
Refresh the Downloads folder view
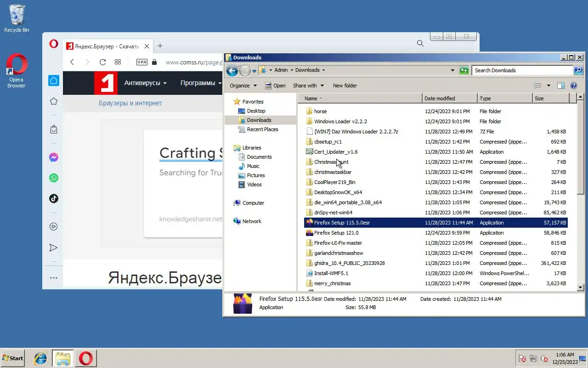pos(464,70)
